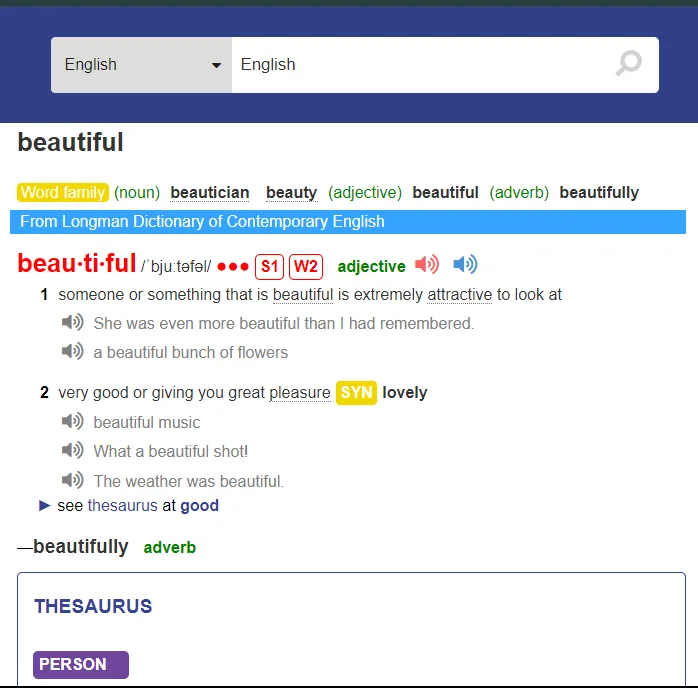Play audio for 'beautiful music' example
Screen dimensions: 698x688
click(x=73, y=421)
